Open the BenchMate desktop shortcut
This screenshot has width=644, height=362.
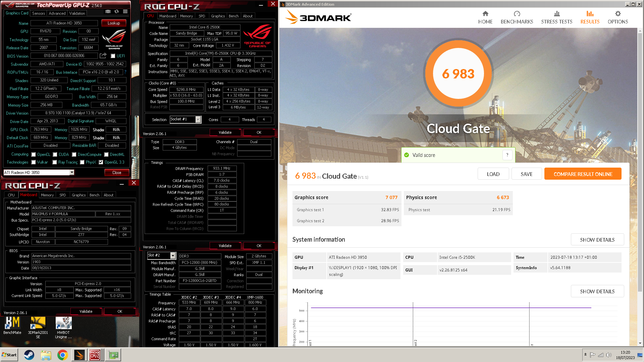coord(12,326)
